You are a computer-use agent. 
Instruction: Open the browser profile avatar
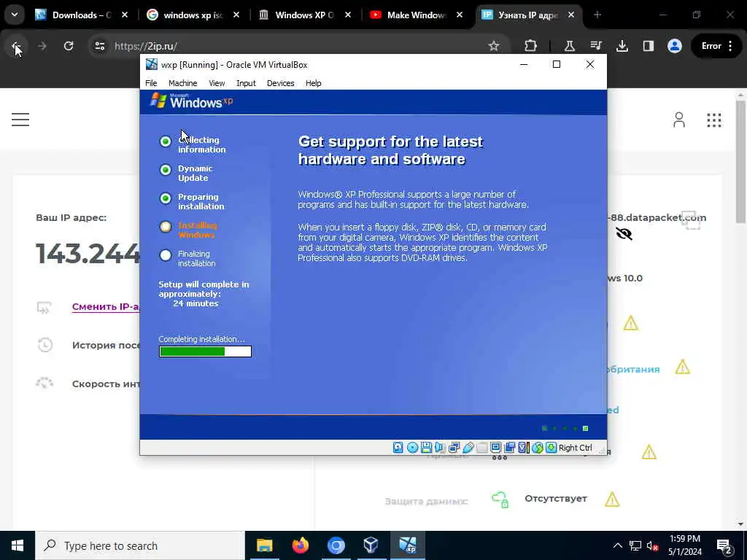[x=675, y=46]
